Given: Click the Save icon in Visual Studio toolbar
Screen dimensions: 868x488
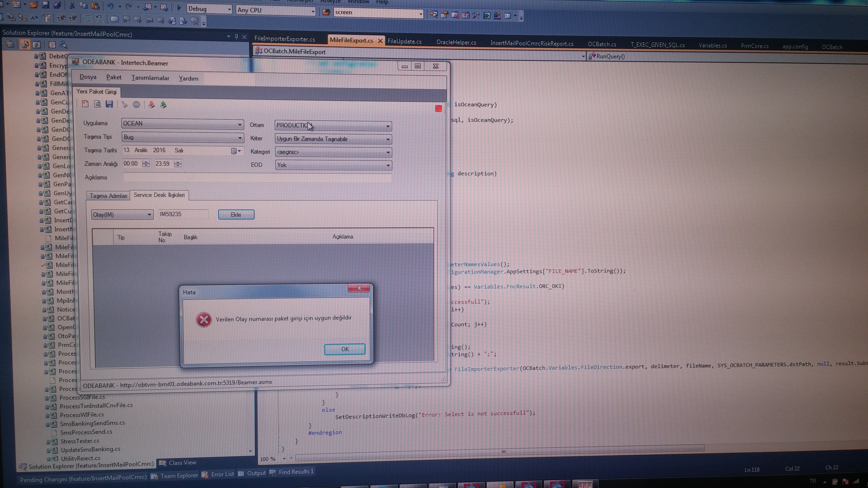Looking at the screenshot, I should pos(46,5).
